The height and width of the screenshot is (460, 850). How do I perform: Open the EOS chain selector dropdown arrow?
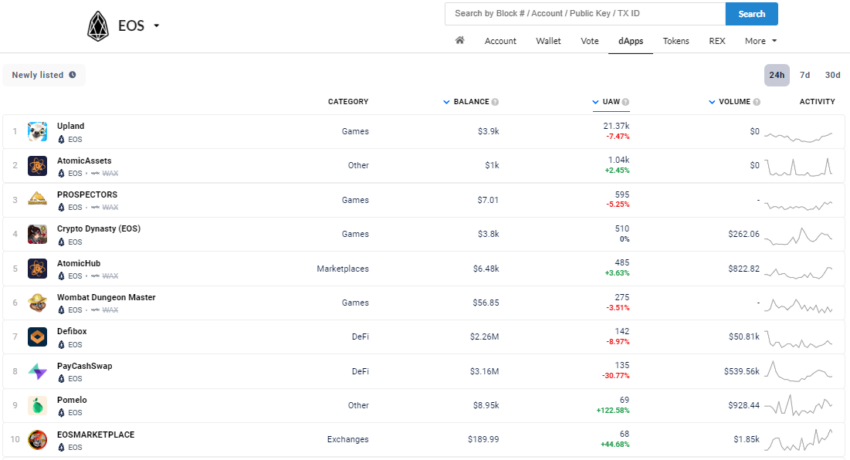coord(156,25)
